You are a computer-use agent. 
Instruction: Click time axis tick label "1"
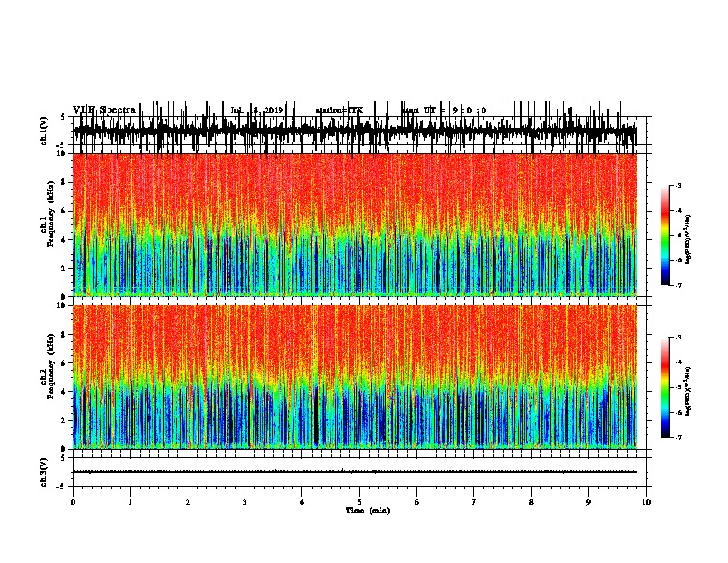click(131, 502)
